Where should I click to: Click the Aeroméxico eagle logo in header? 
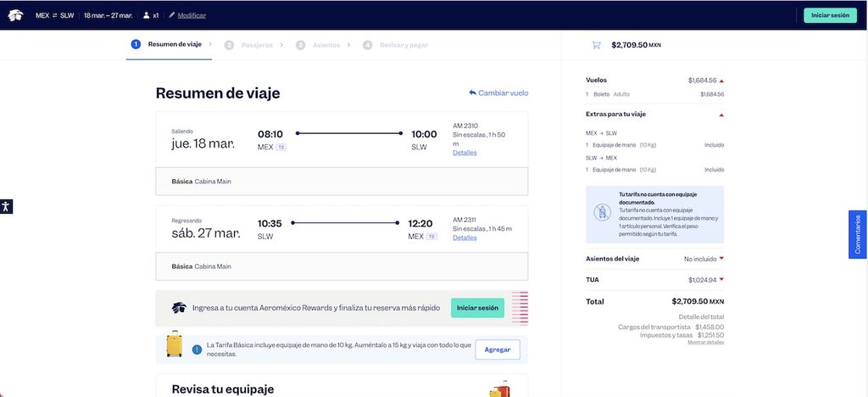click(x=15, y=15)
